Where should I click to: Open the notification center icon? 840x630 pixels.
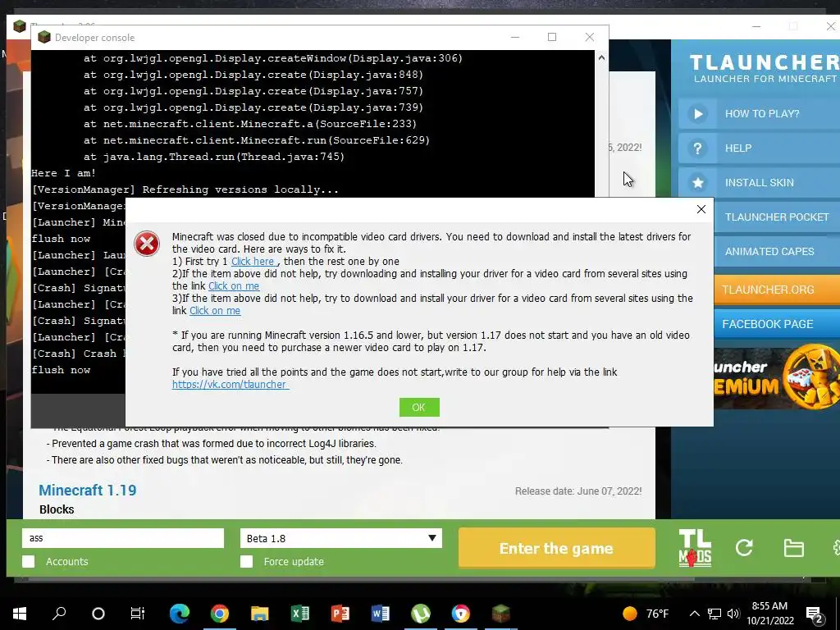815,615
